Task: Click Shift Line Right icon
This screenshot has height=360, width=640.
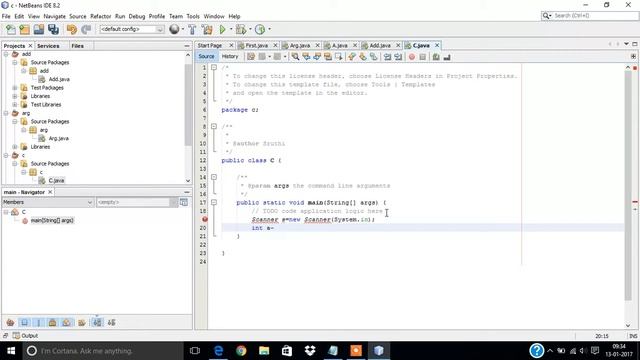Action: tap(398, 57)
